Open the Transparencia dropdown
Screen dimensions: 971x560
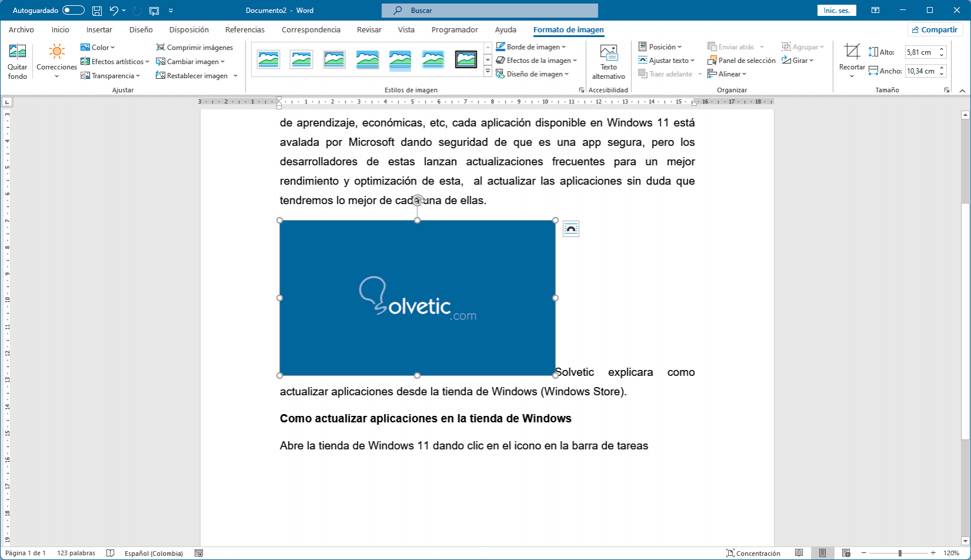(110, 76)
